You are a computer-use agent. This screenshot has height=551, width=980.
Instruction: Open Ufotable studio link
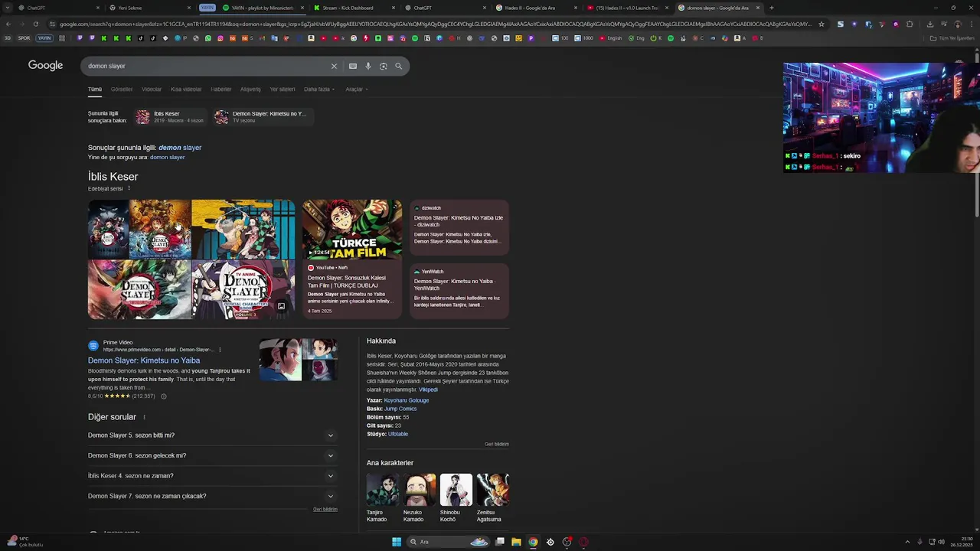click(398, 434)
